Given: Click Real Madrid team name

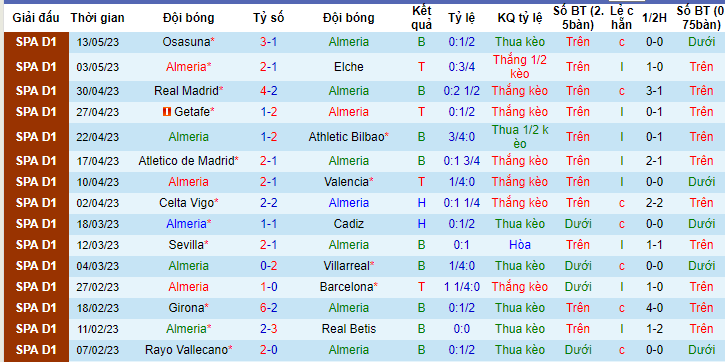Looking at the screenshot, I should (x=186, y=91).
